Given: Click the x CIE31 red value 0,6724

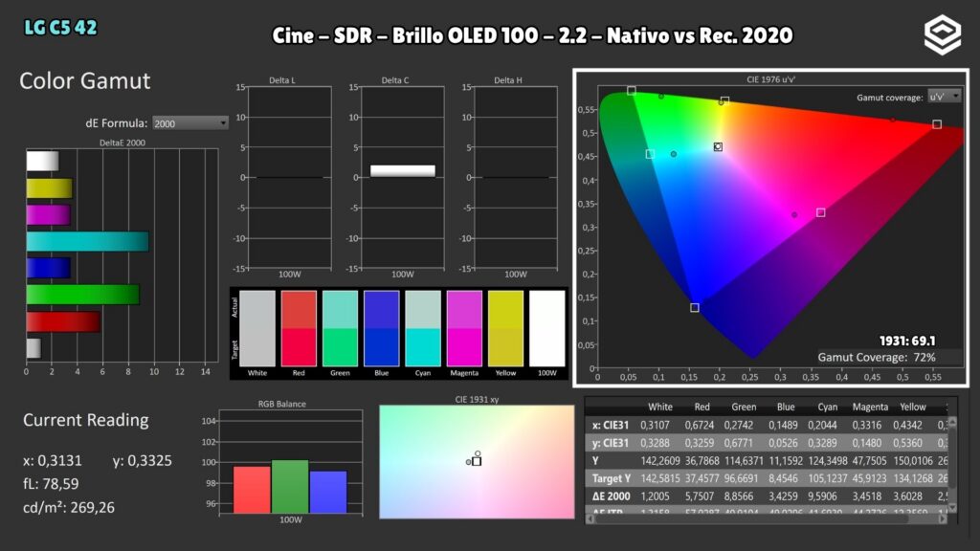Looking at the screenshot, I should pos(700,425).
